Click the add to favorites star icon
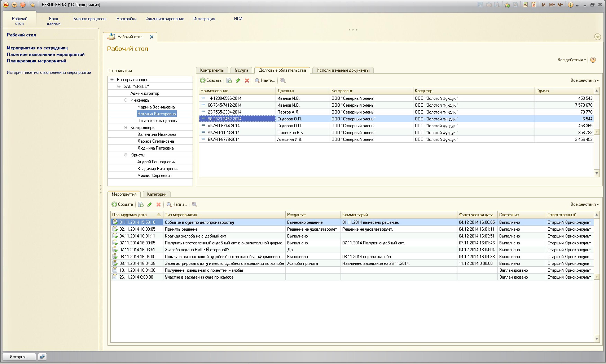The height and width of the screenshot is (364, 606). [507, 5]
